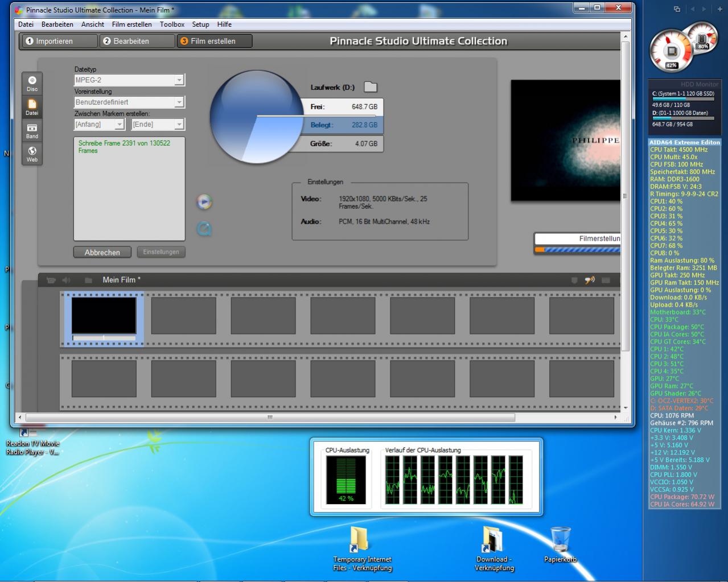Open the folder icon beside Laufwerk (D:)

pyautogui.click(x=371, y=87)
